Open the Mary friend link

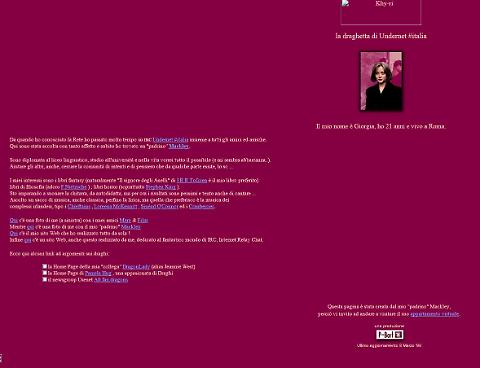125,220
